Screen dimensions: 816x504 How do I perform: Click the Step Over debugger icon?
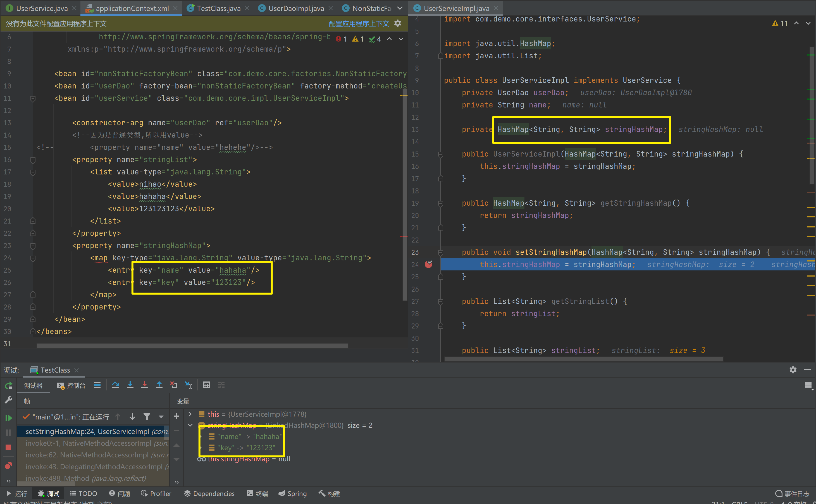pos(115,385)
